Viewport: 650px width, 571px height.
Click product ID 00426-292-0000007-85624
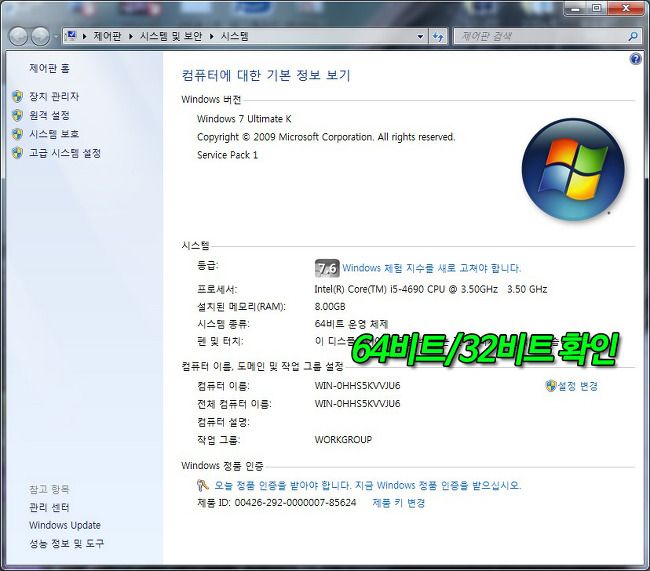(295, 503)
